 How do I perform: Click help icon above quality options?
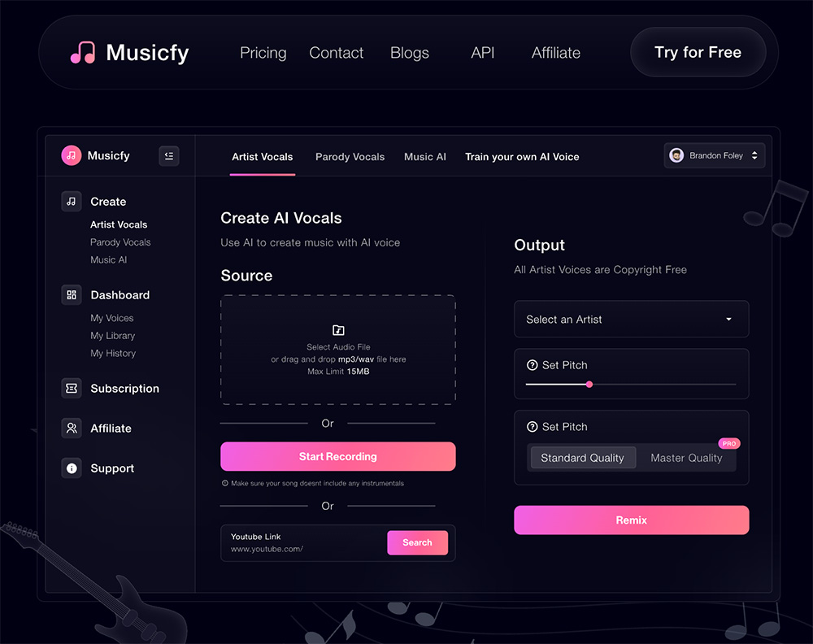click(x=532, y=427)
